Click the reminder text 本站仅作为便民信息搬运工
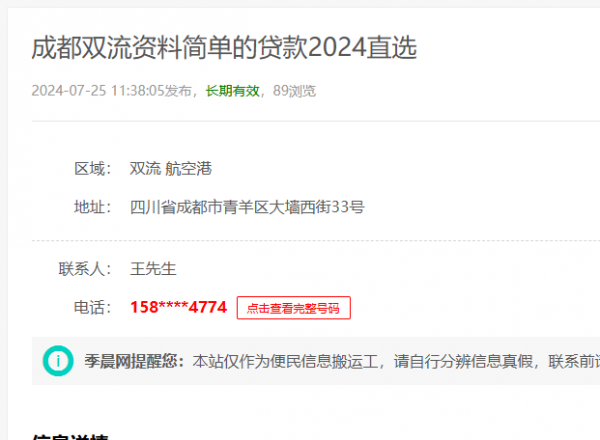The image size is (600, 440). pyautogui.click(x=285, y=361)
